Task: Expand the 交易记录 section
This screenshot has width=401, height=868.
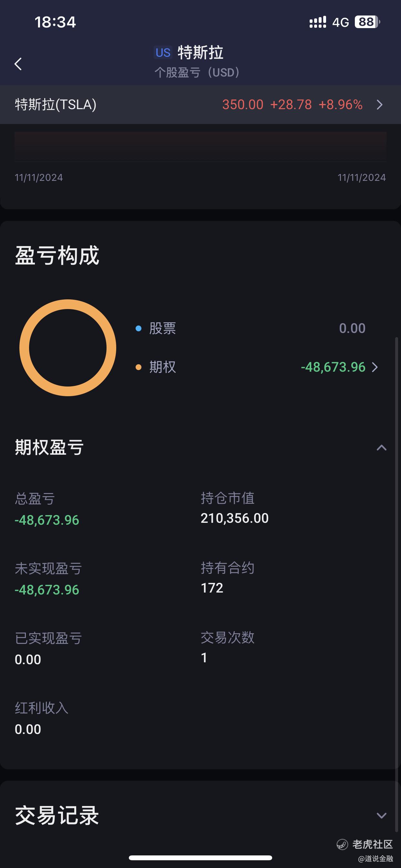Action: tap(381, 816)
